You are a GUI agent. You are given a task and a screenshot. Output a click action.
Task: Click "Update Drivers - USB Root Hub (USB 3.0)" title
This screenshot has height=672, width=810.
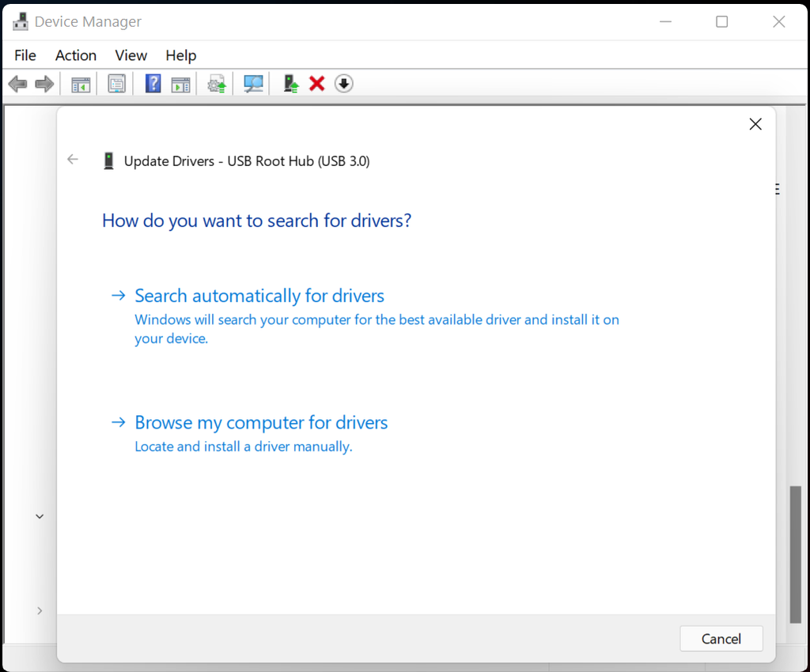(x=247, y=161)
